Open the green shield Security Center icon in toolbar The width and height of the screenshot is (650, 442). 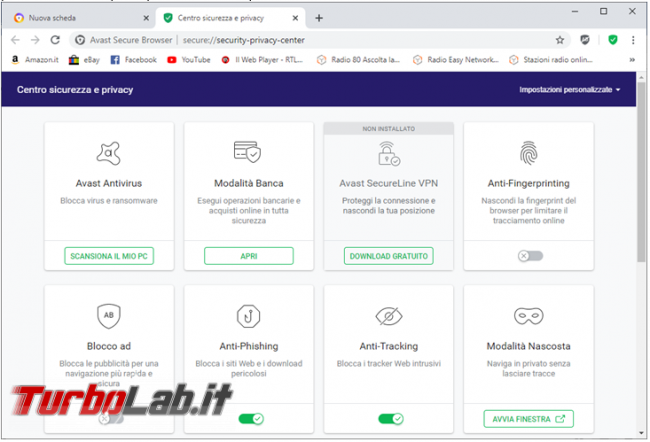coord(613,40)
